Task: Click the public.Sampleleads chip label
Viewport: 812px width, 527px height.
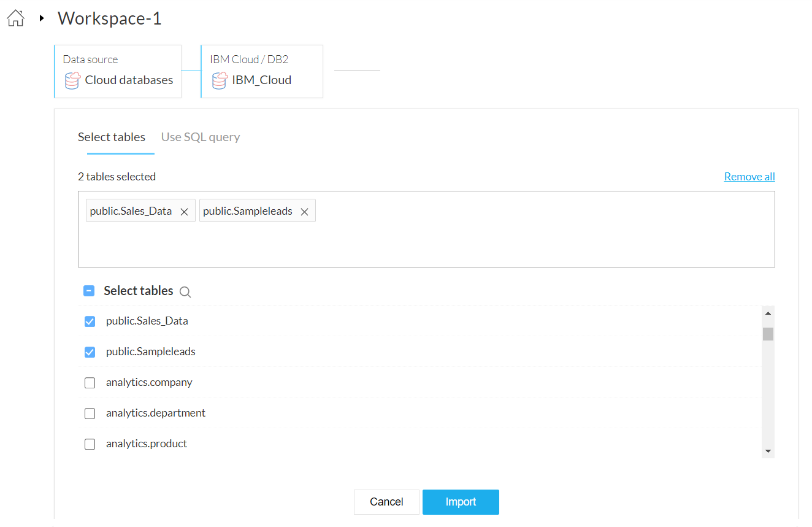Action: (248, 211)
